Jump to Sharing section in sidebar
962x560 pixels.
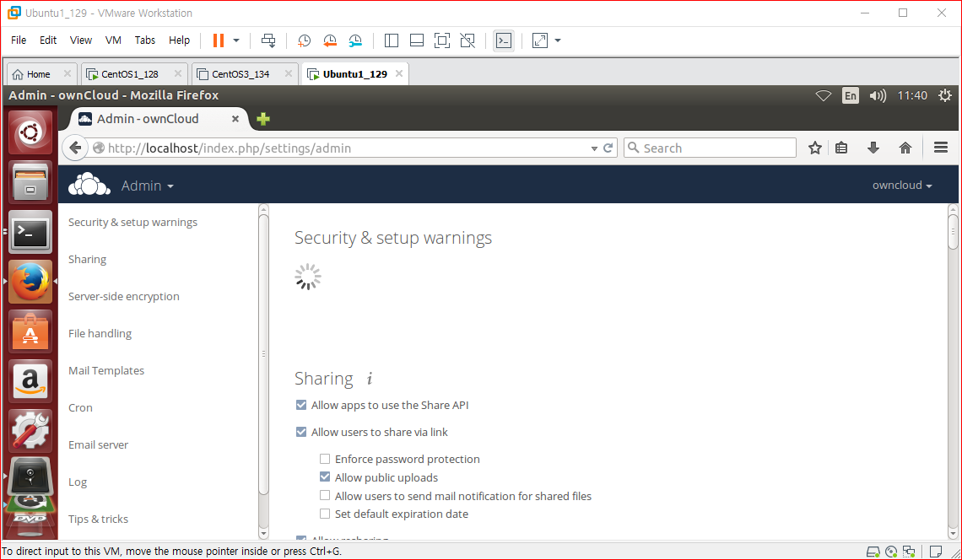click(87, 259)
